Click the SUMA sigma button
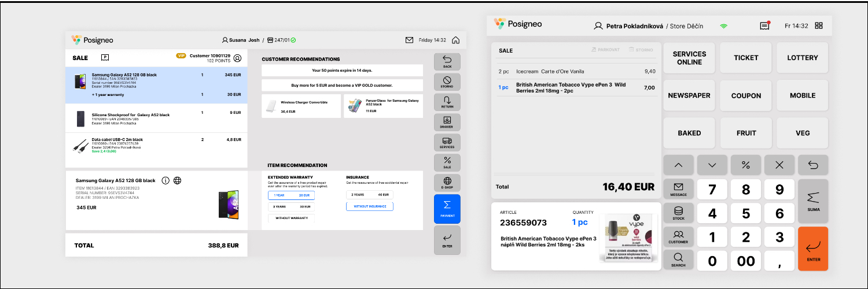This screenshot has height=289, width=868. (x=813, y=201)
